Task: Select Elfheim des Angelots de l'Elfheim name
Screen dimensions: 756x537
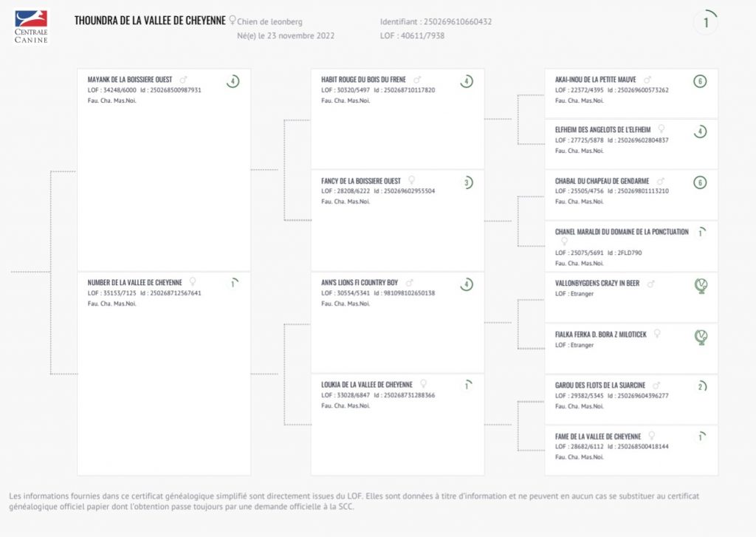Action: pyautogui.click(x=602, y=130)
